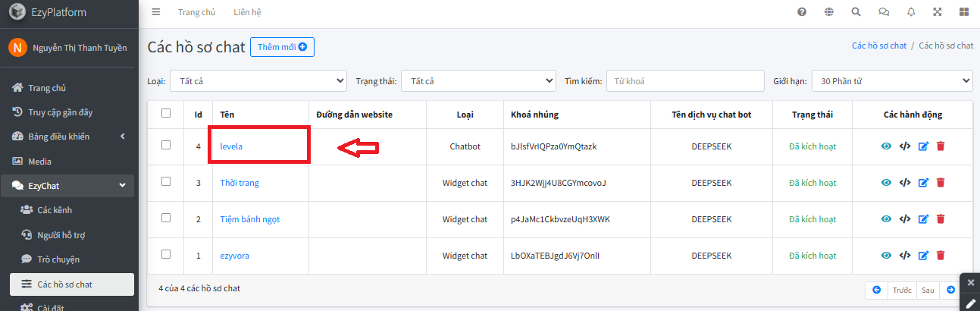
Task: Click Liên hệ in the top navigation
Action: [248, 12]
